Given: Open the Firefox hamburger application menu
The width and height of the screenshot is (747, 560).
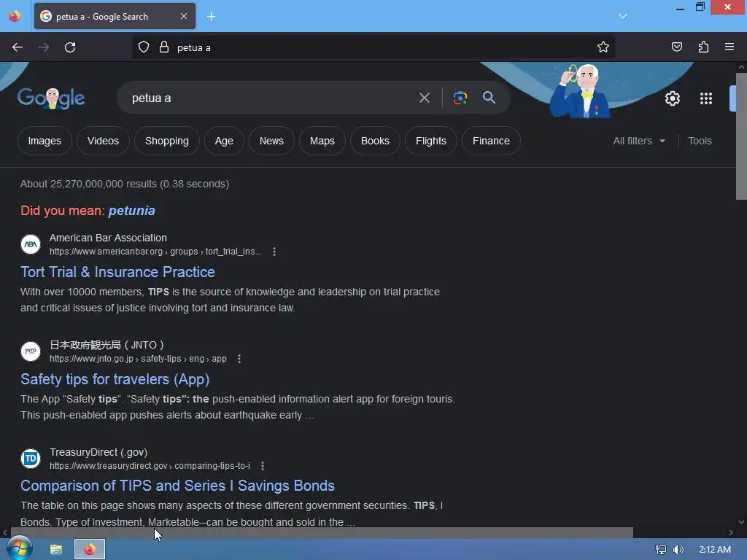Looking at the screenshot, I should 729,47.
